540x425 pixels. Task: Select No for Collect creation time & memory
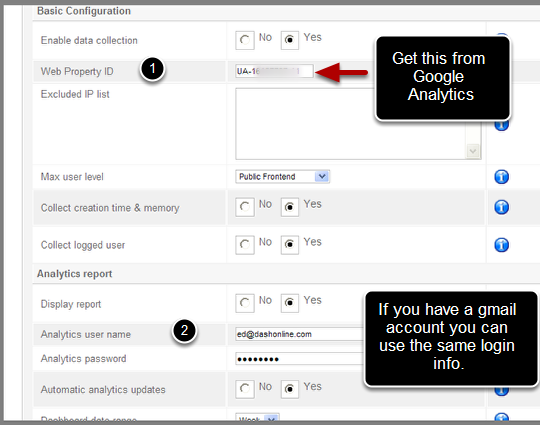(245, 207)
